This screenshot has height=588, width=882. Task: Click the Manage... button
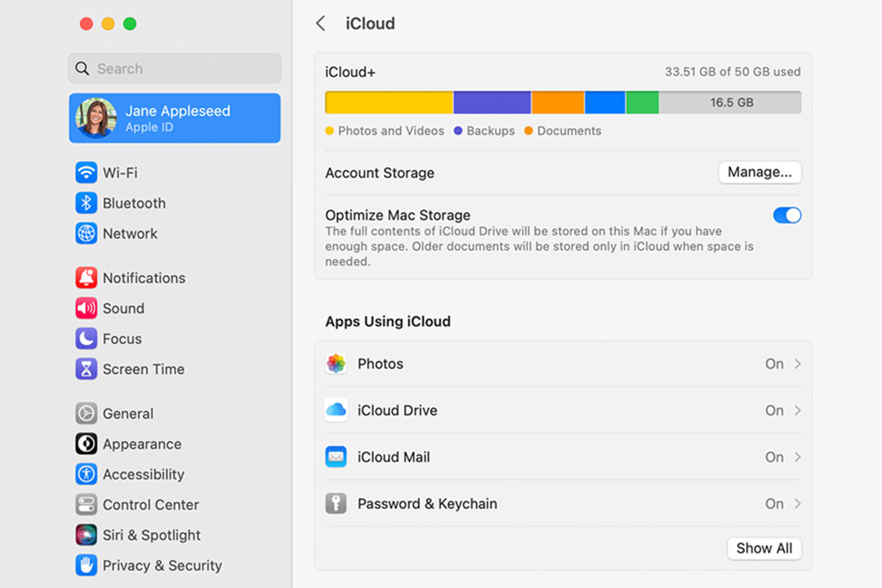pyautogui.click(x=760, y=172)
